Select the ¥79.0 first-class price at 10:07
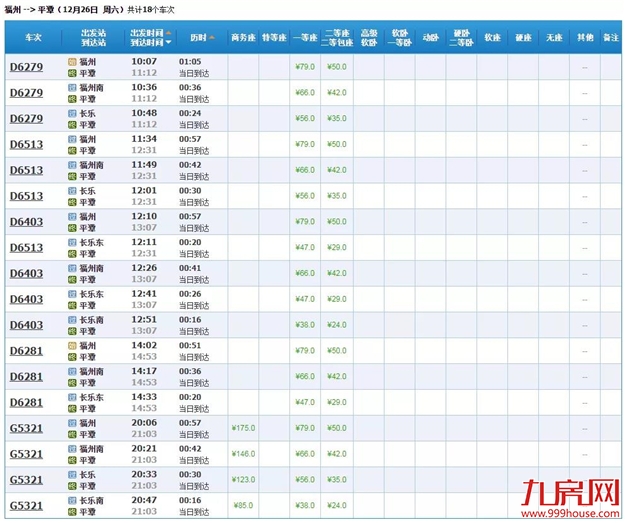The image size is (625, 523). tap(305, 67)
